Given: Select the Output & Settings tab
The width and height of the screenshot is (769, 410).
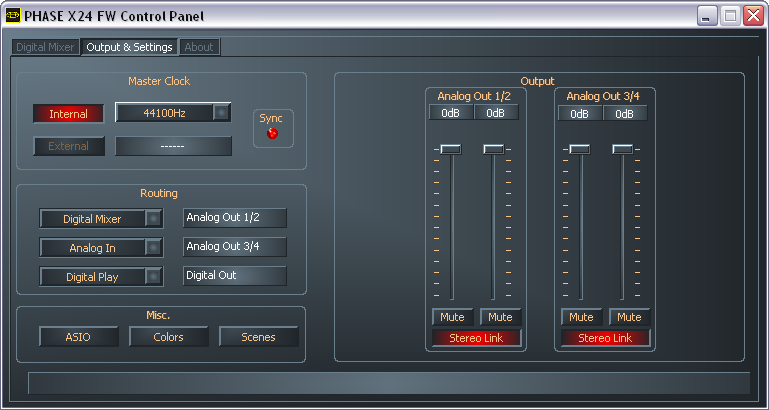Looking at the screenshot, I should click(x=129, y=47).
